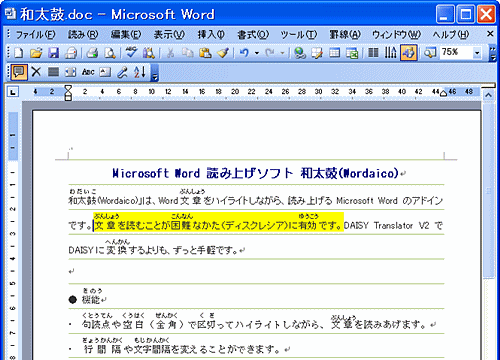
Task: Open the ファイル(F) menu
Action: (x=35, y=34)
